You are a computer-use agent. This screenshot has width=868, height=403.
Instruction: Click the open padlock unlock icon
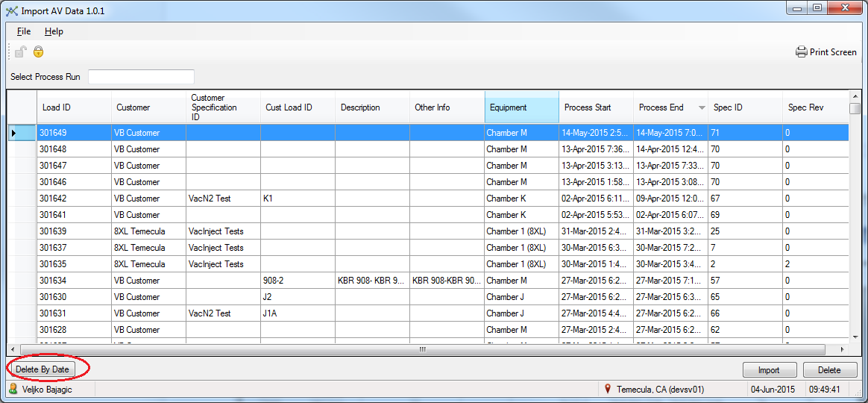pos(22,51)
